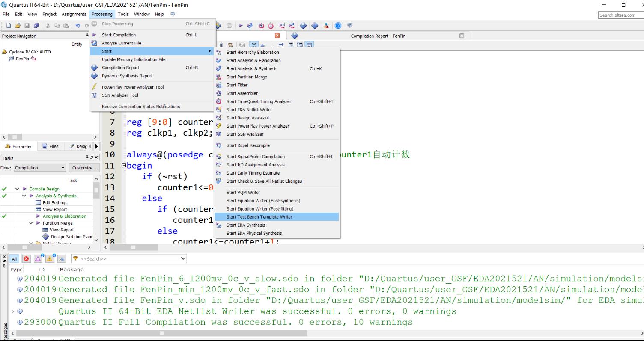Screen dimensions: 644x341
Task: Select Start TimeQuest Timing Analyzer
Action: pyautogui.click(x=277, y=101)
